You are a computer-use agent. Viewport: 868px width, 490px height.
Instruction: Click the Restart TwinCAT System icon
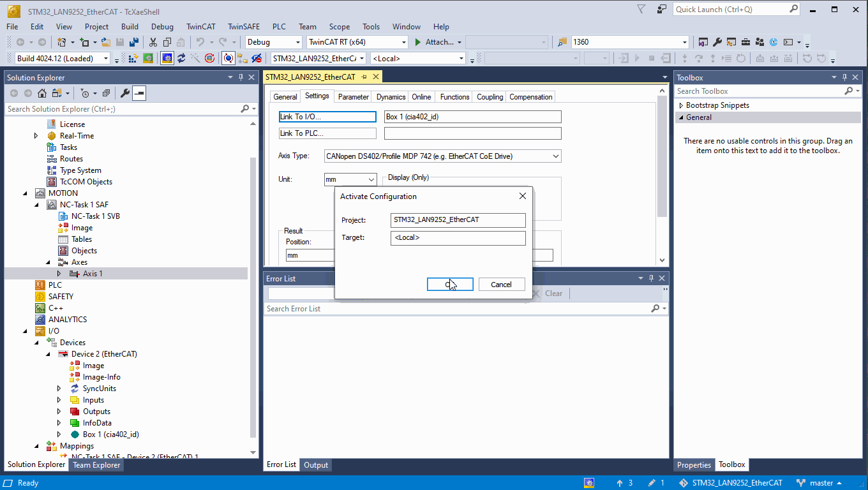coord(147,59)
